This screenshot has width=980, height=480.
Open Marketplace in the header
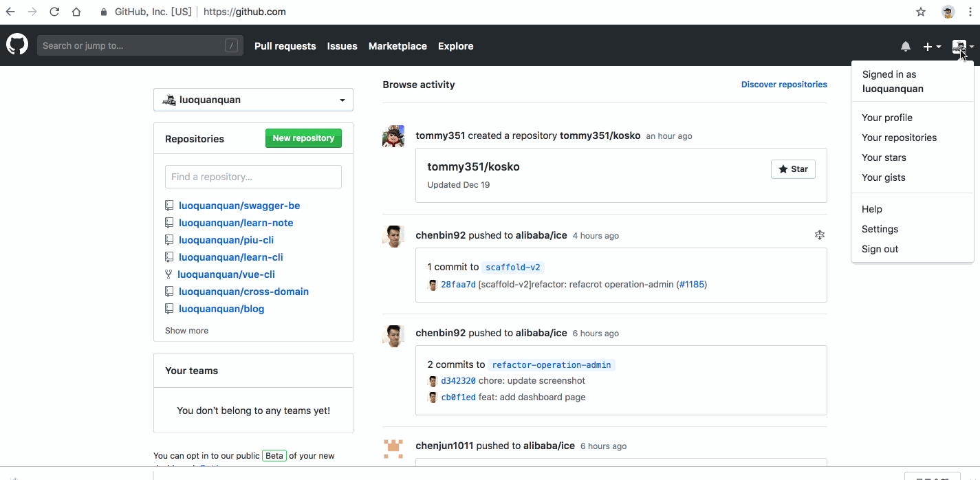click(398, 46)
